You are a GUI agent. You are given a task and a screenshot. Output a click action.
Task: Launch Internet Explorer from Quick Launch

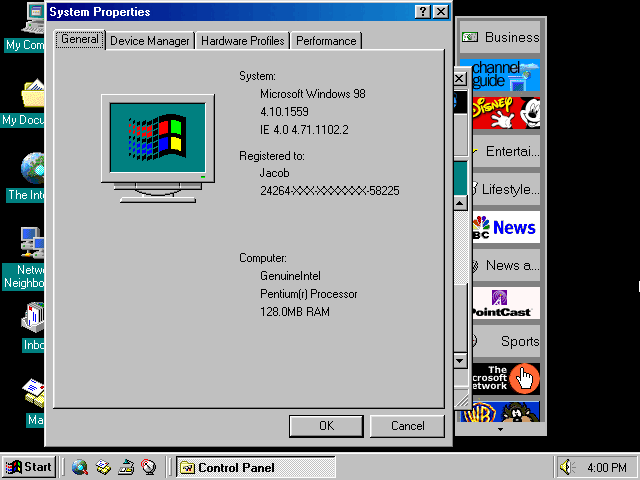tap(80, 467)
